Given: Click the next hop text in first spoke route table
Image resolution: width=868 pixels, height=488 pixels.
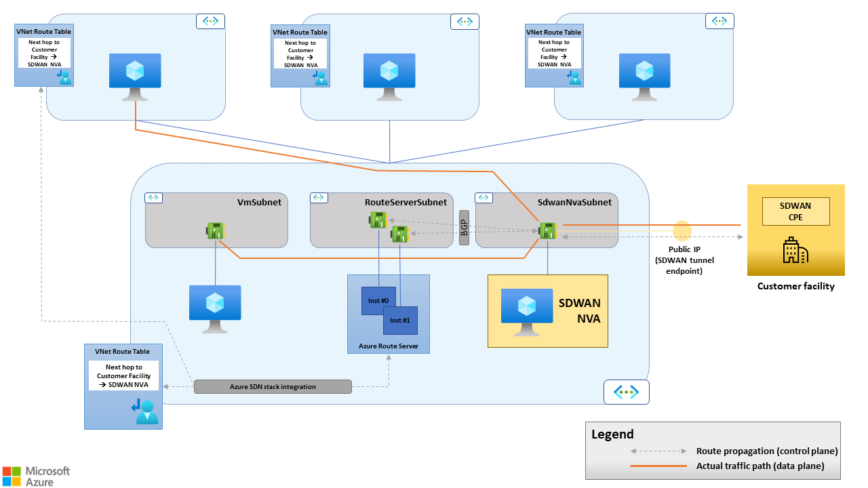Looking at the screenshot, I should (43, 54).
